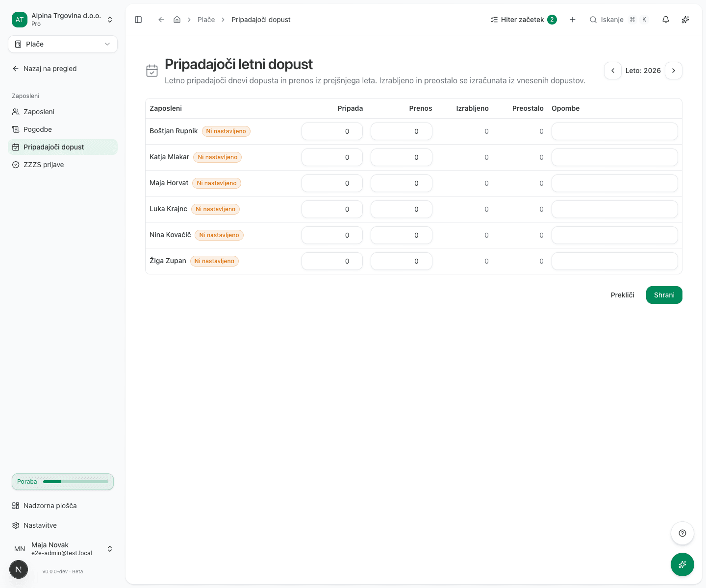Click the Iskanje search box

tap(619, 20)
